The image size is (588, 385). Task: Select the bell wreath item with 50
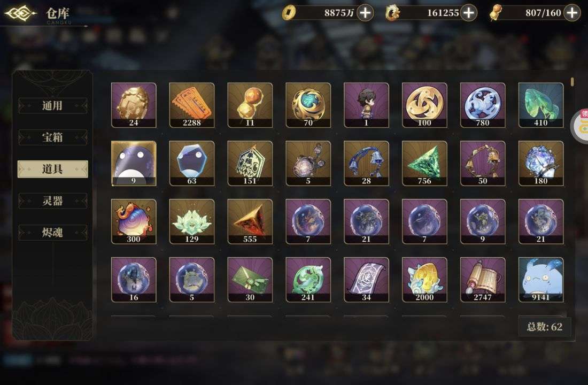coord(483,163)
